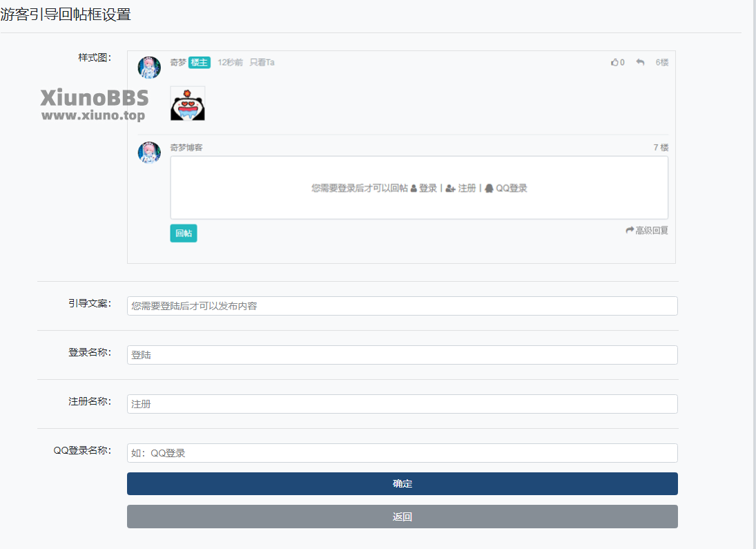Screen dimensions: 756x549
Task: Focus the 登录名称 input field
Action: [x=402, y=355]
